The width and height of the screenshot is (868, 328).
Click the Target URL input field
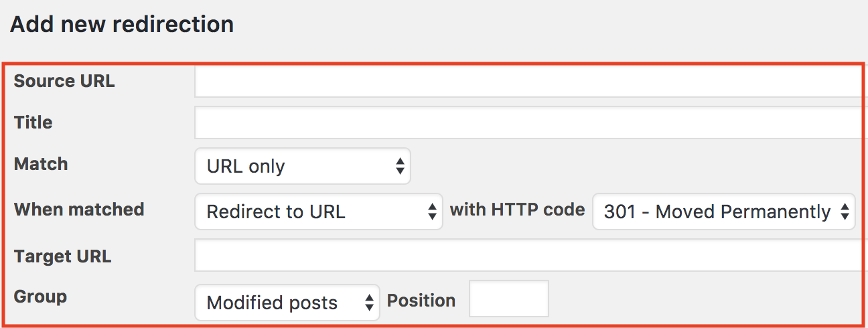coord(526,256)
